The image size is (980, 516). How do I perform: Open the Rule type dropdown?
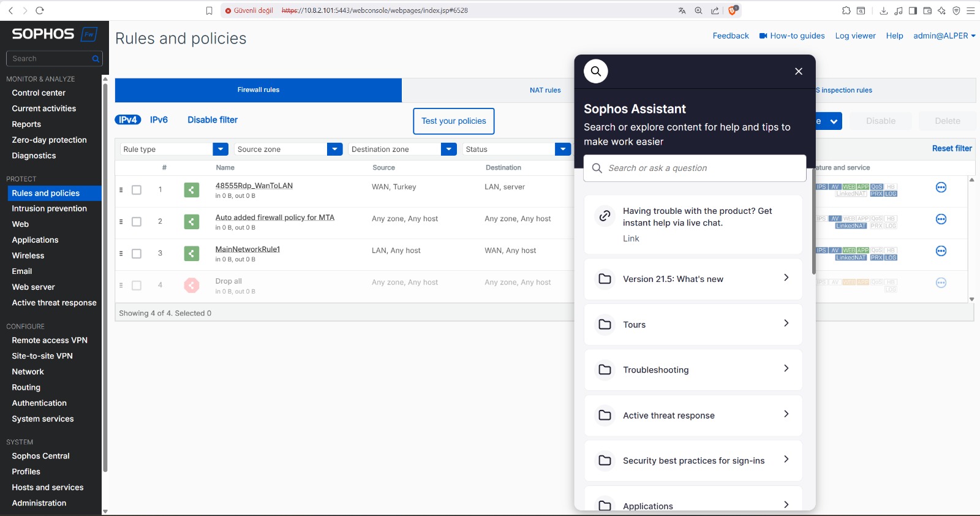[x=220, y=150]
